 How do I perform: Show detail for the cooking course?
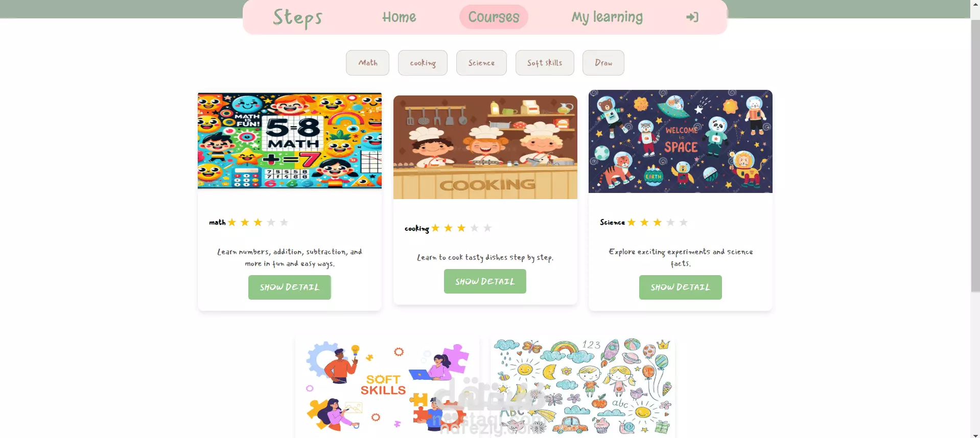pyautogui.click(x=485, y=281)
